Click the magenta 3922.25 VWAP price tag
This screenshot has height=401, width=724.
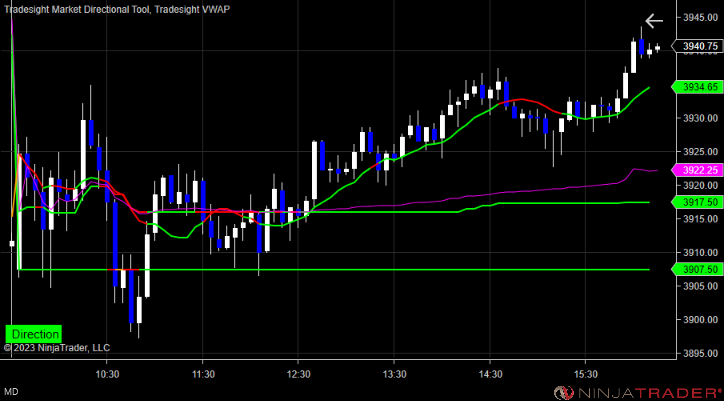(698, 170)
